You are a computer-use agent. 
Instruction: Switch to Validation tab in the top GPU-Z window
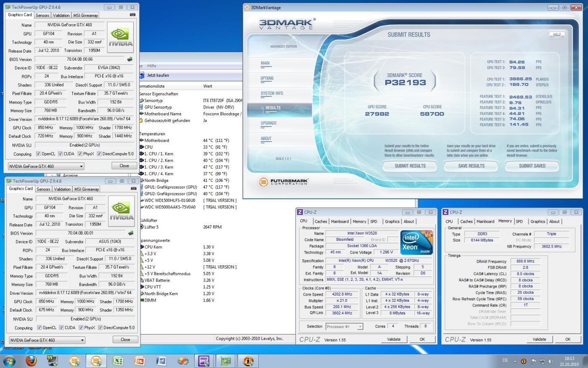[x=61, y=15]
